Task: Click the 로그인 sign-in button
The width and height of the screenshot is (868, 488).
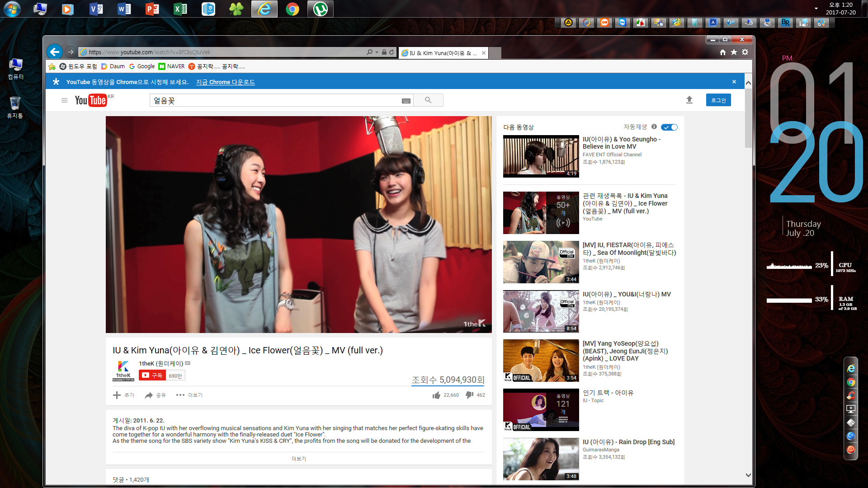Action: (718, 100)
